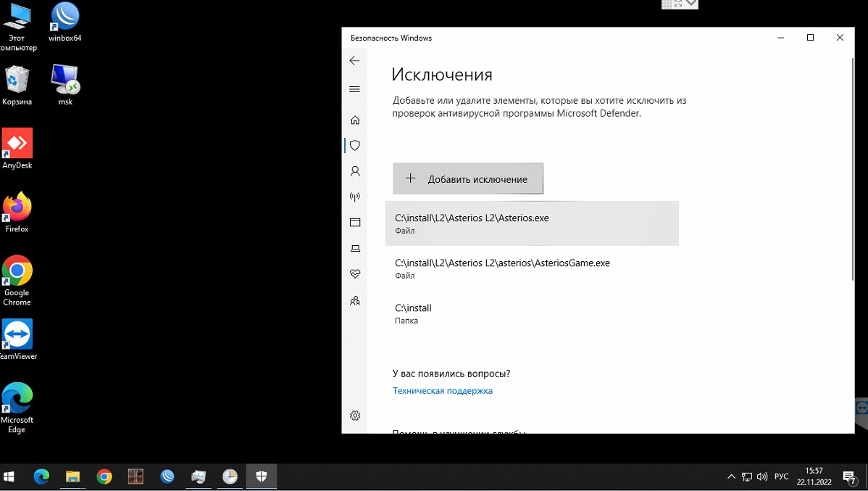Select the Microsoft Edge desktop shortcut

pyautogui.click(x=17, y=408)
